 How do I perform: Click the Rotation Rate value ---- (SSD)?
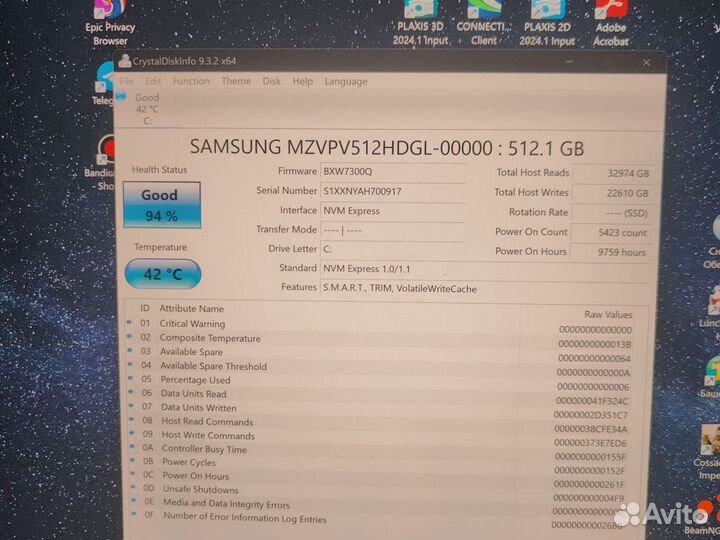pos(613,213)
